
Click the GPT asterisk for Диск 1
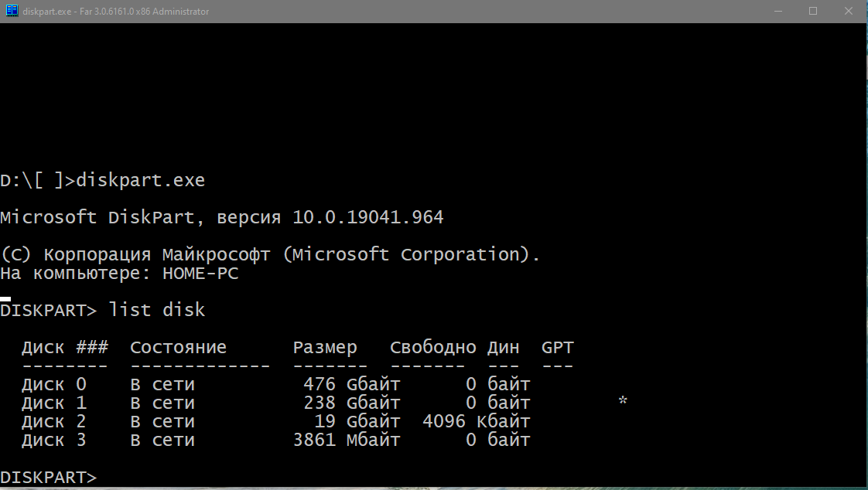(x=623, y=403)
